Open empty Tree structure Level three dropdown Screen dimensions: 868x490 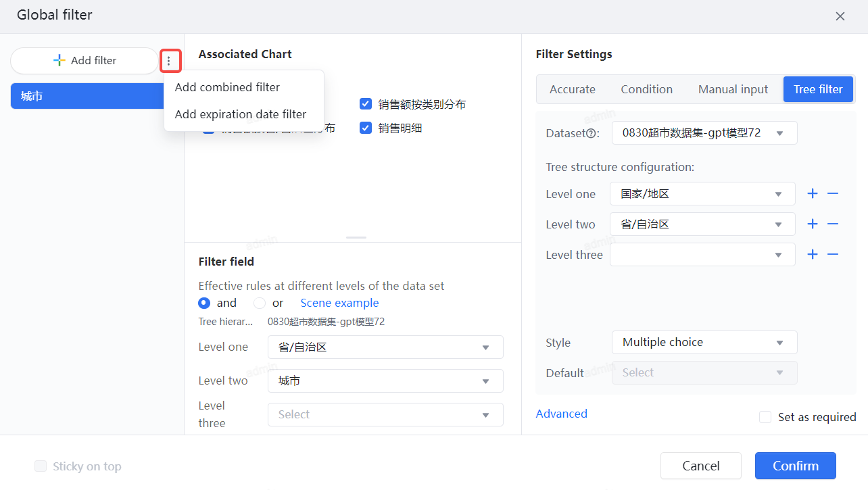click(x=702, y=255)
